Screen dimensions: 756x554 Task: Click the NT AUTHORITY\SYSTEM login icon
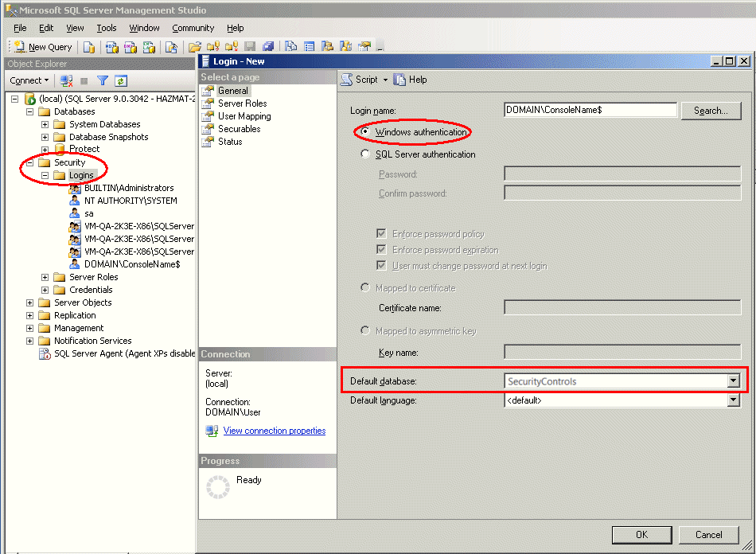(75, 201)
